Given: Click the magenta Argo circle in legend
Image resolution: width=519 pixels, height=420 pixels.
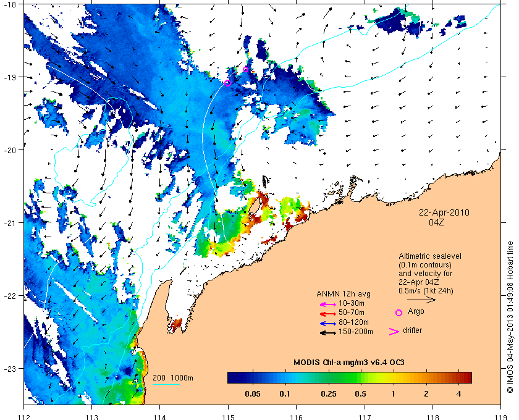Looking at the screenshot, I should click(399, 313).
